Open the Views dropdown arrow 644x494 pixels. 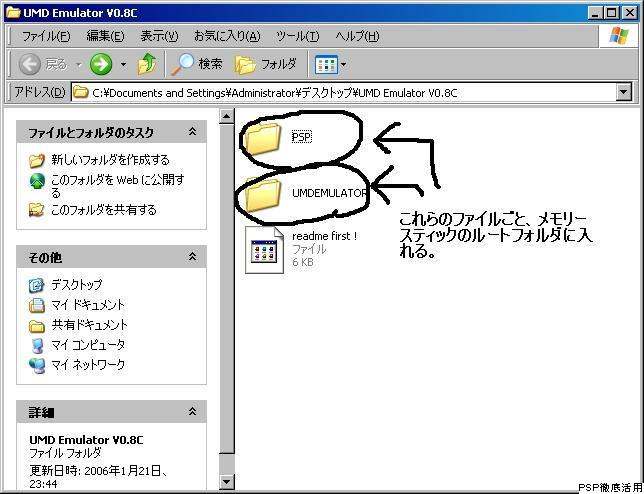pyautogui.click(x=343, y=64)
